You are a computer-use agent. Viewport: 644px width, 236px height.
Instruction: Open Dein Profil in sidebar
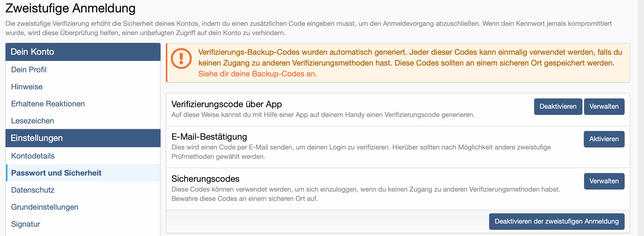click(29, 70)
